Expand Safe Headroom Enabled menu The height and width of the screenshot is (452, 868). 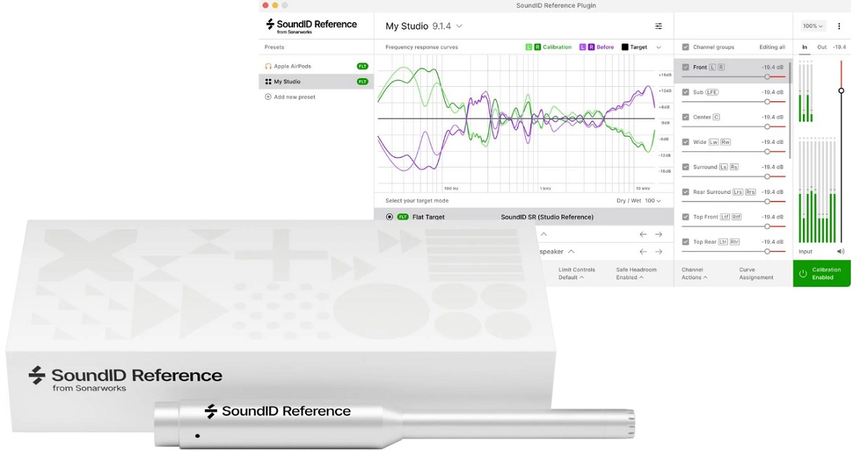click(x=637, y=273)
